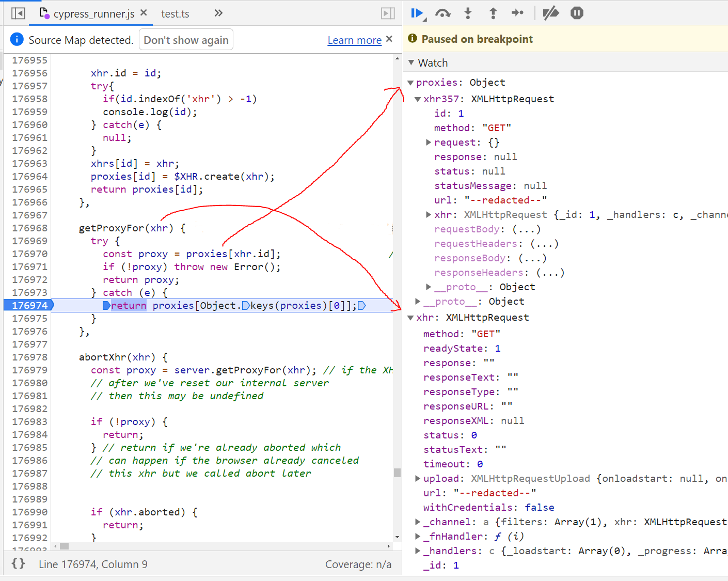The width and height of the screenshot is (728, 581).
Task: Open the Learn more link
Action: click(355, 40)
